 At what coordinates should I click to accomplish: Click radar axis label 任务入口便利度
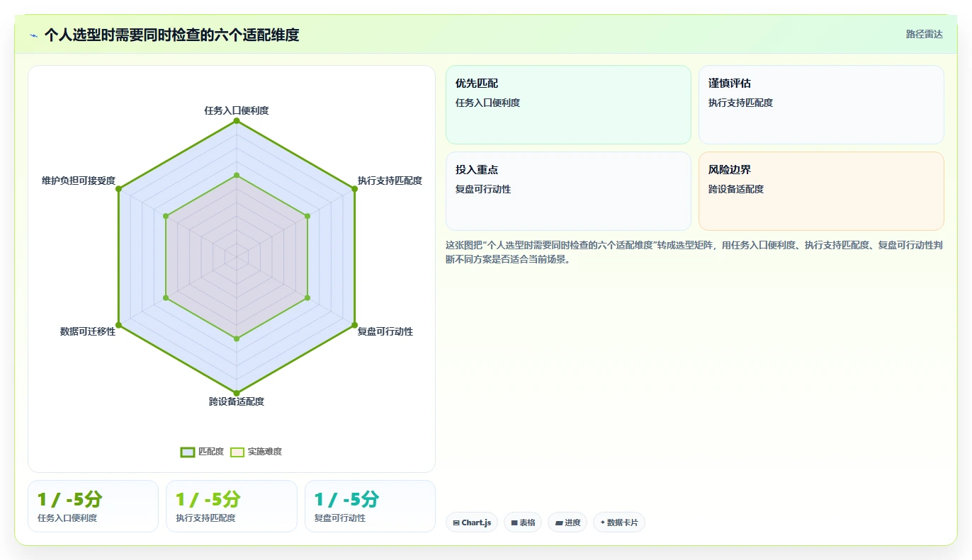pyautogui.click(x=237, y=110)
